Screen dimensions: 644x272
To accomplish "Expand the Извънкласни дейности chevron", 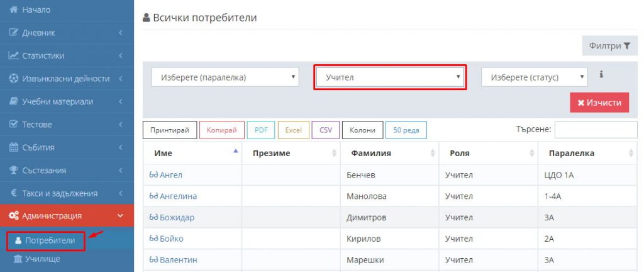I will [121, 79].
